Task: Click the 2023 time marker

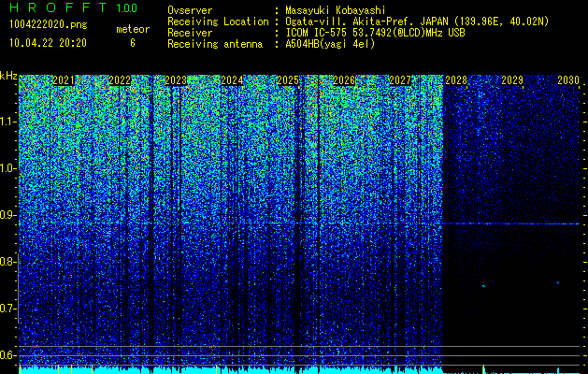Action: (x=176, y=80)
